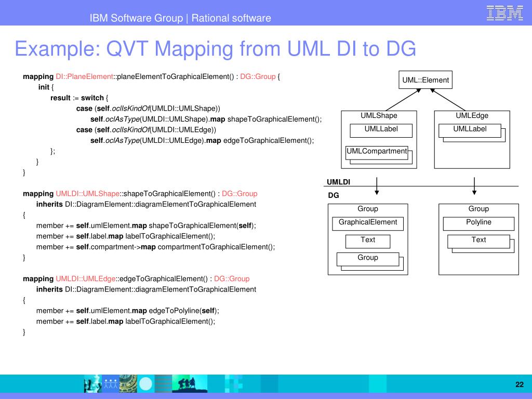The height and width of the screenshot is (399, 532).
Task: Select UMLLabel box inside UMLEdge
Action: (x=470, y=130)
